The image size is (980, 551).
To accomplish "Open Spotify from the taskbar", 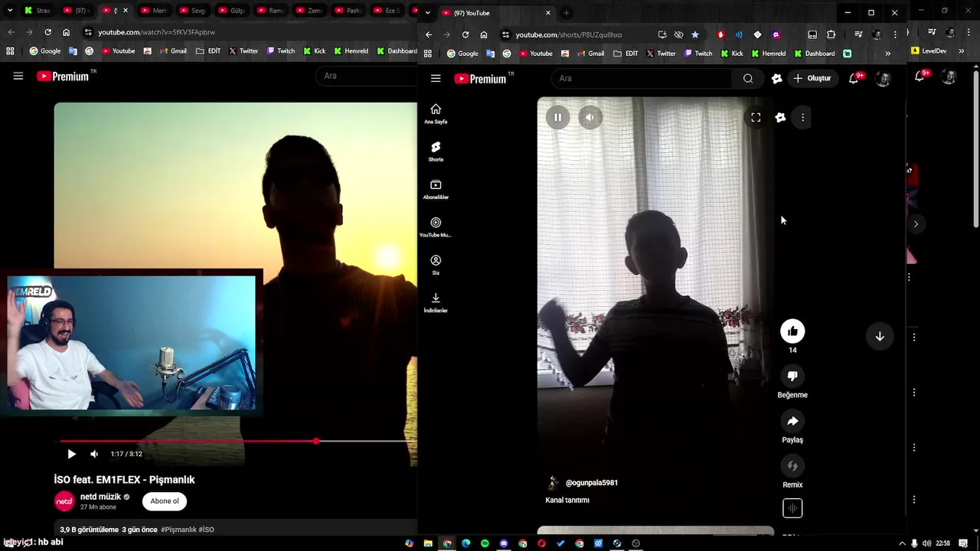I will [485, 543].
